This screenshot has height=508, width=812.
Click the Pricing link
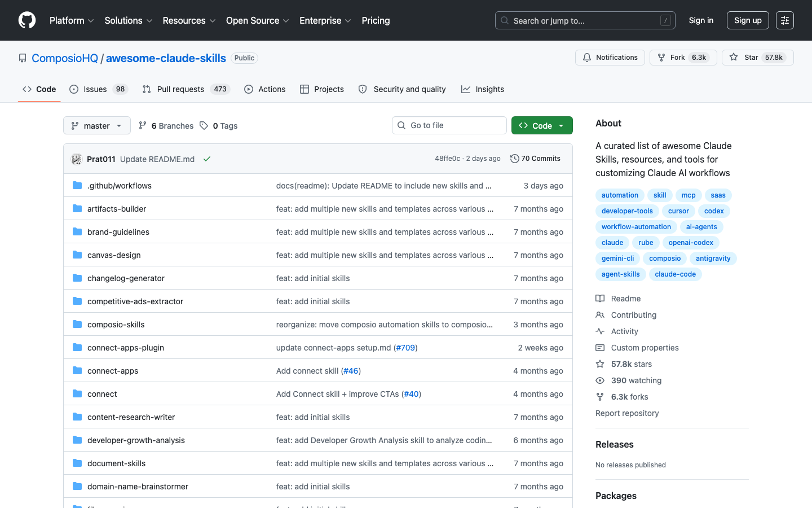tap(376, 20)
